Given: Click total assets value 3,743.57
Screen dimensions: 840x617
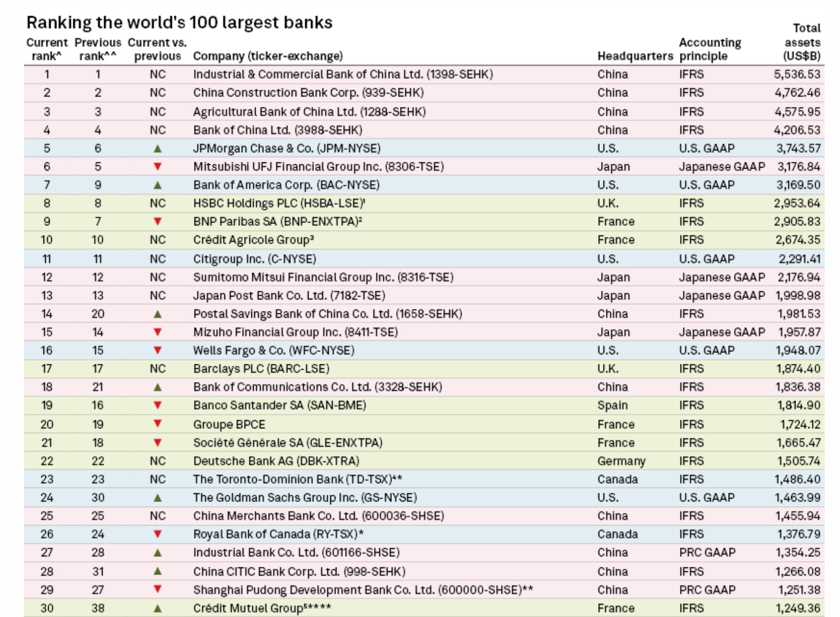Looking at the screenshot, I should point(798,149).
